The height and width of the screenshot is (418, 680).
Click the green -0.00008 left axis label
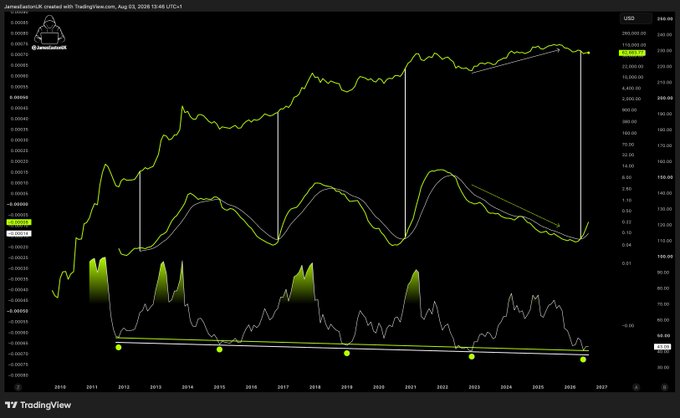(19, 222)
